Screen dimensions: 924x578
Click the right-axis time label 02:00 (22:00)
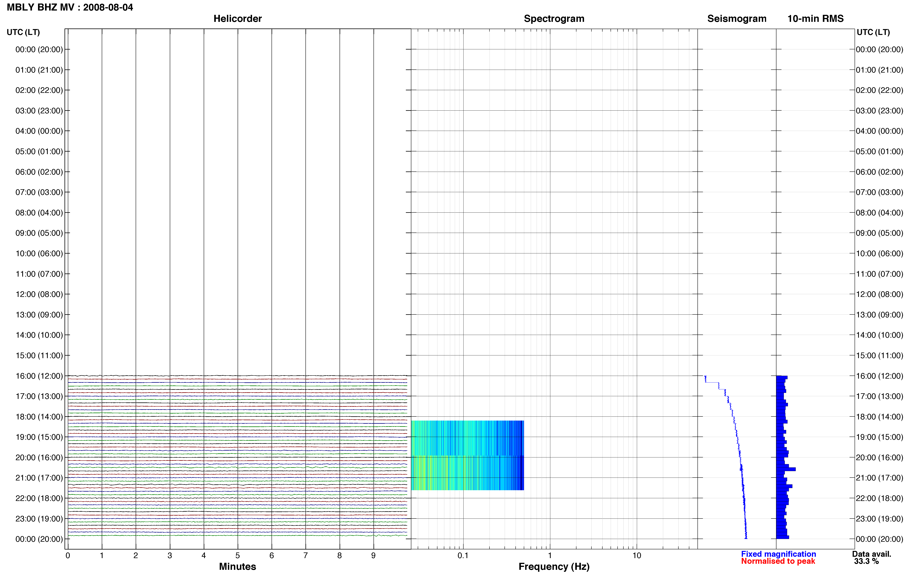tap(879, 90)
